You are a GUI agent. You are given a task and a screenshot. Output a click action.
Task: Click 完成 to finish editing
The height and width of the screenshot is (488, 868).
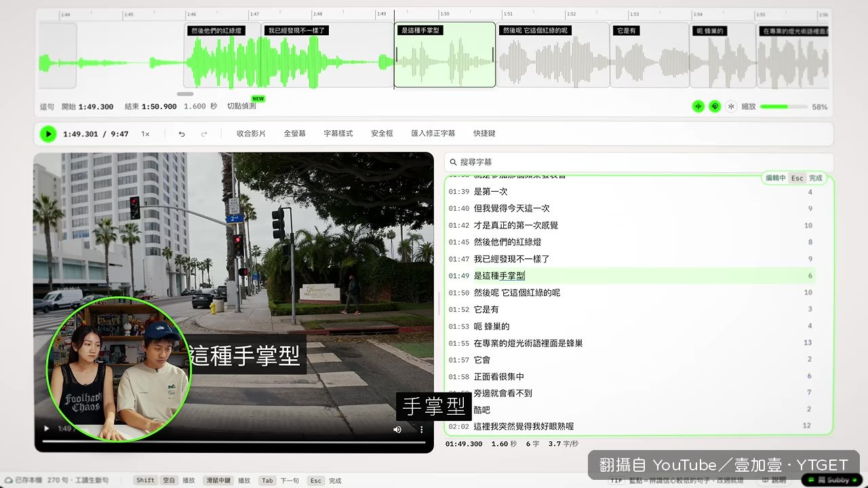pos(815,178)
